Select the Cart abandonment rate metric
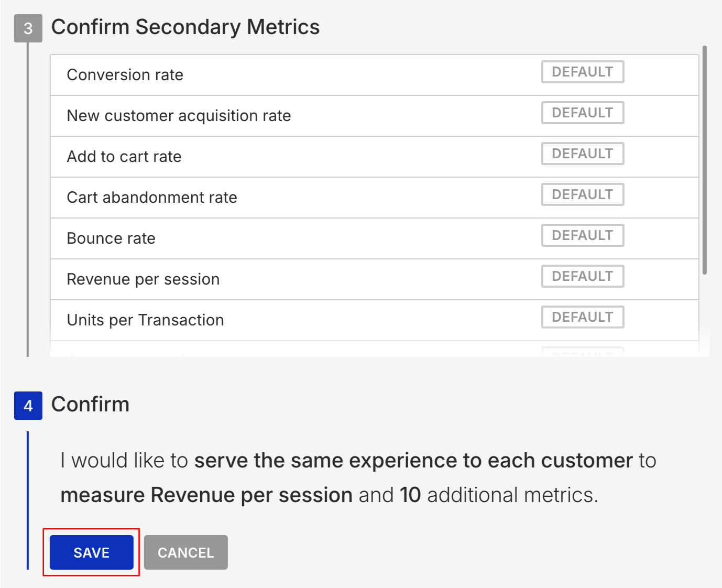The height and width of the screenshot is (588, 722). coord(152,198)
